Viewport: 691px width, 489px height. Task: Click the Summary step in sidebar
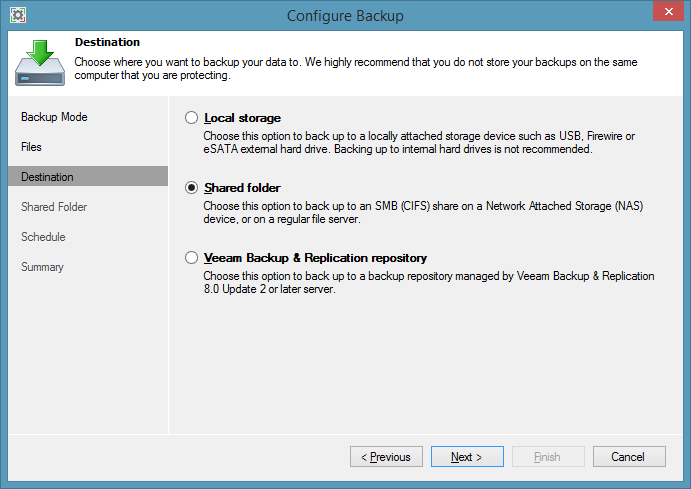point(42,267)
